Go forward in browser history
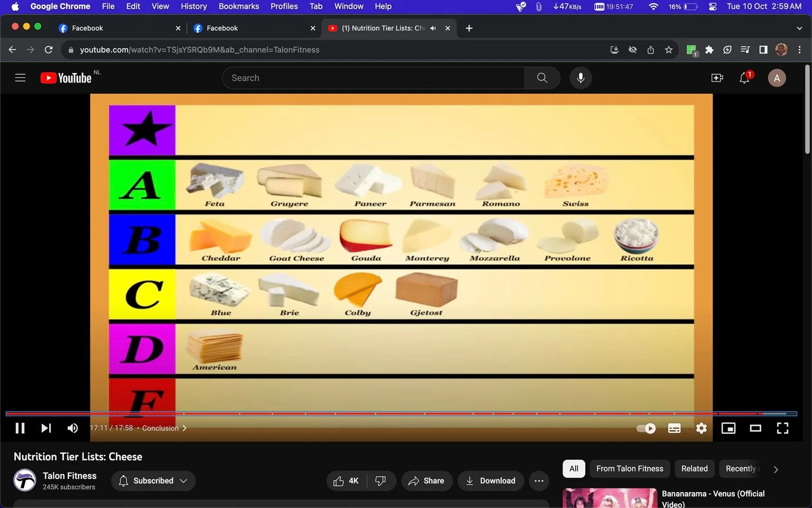Viewport: 812px width, 508px height. [x=30, y=50]
